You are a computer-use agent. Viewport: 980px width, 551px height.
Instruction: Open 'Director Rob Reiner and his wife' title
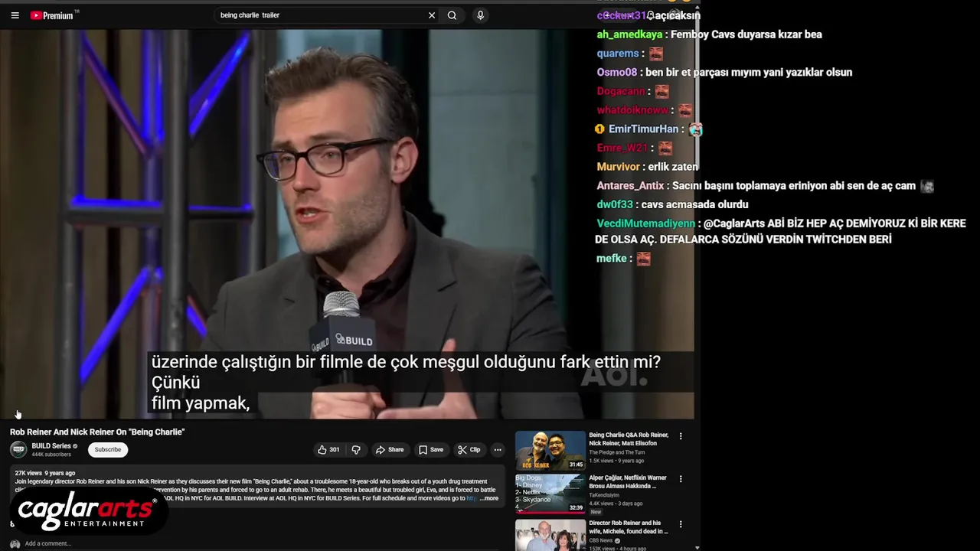pyautogui.click(x=629, y=527)
